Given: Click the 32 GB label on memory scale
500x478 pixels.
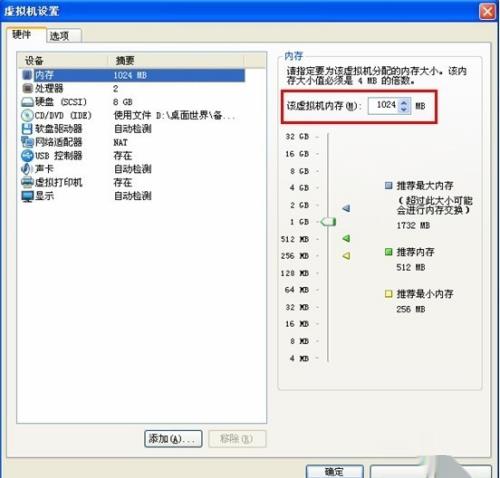Looking at the screenshot, I should click(297, 136).
